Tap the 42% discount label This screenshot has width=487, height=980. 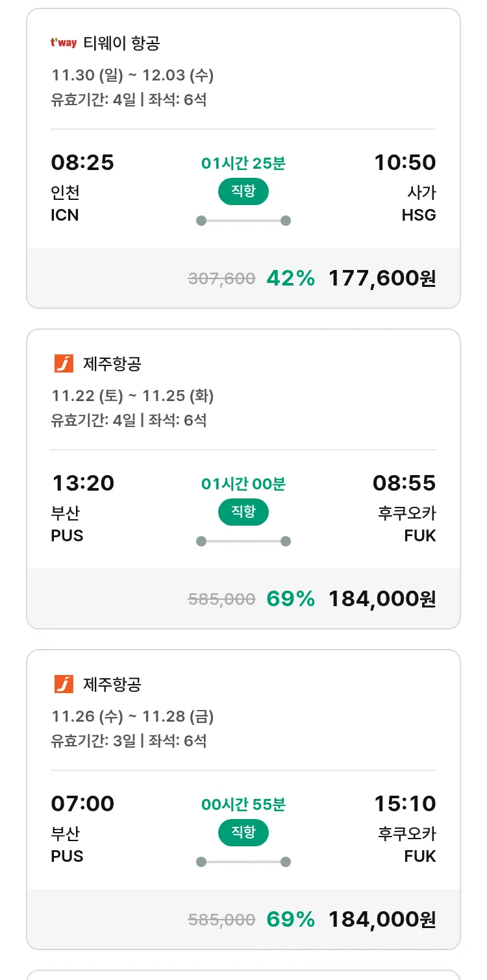[290, 278]
